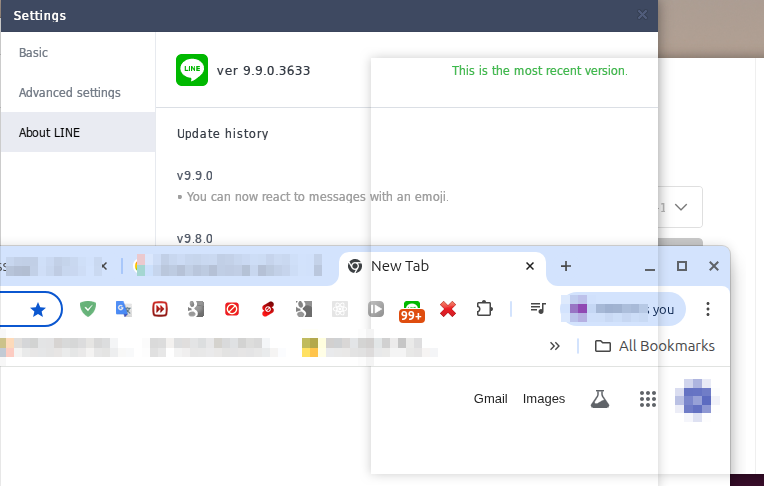
Task: Switch to the New Tab tab in Chrome
Action: [x=442, y=266]
